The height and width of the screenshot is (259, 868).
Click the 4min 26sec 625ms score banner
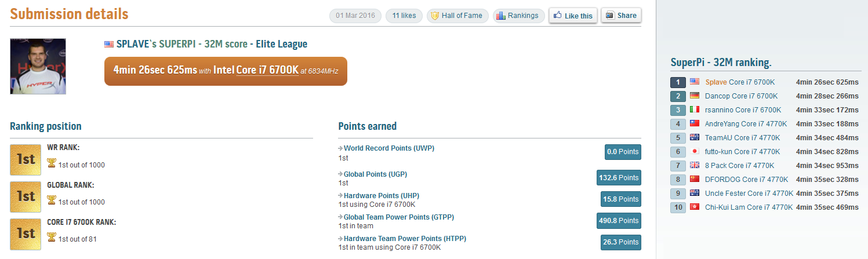coord(226,71)
